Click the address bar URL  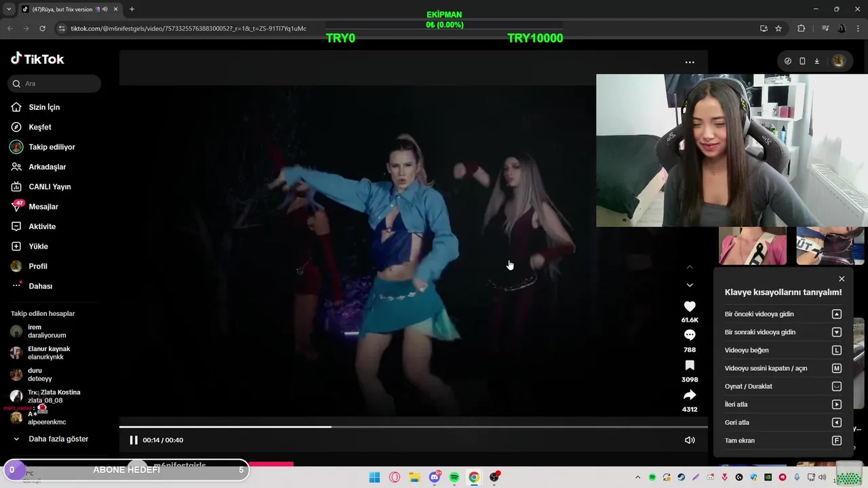pos(189,28)
